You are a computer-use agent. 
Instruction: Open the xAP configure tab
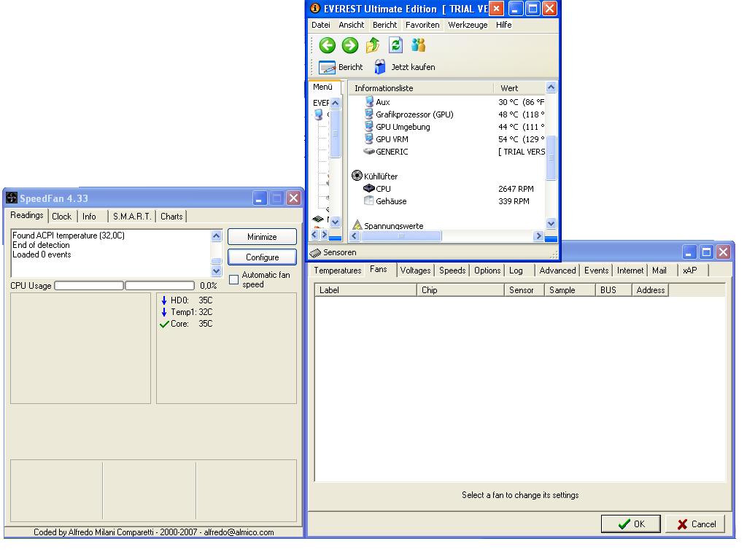click(690, 271)
